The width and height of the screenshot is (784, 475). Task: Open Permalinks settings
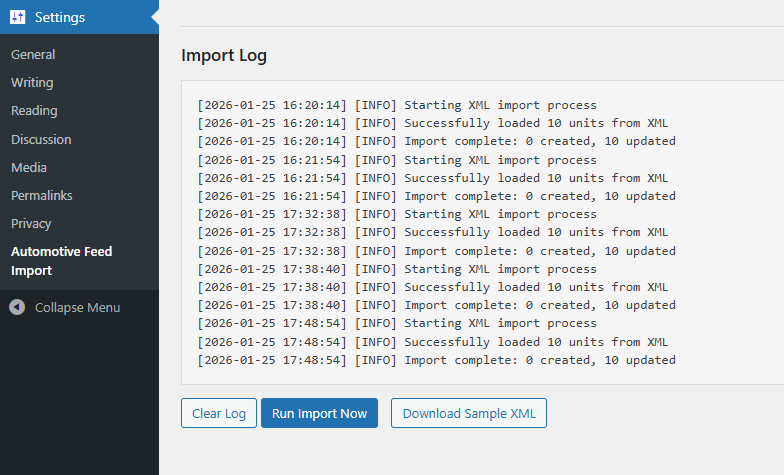click(x=42, y=195)
